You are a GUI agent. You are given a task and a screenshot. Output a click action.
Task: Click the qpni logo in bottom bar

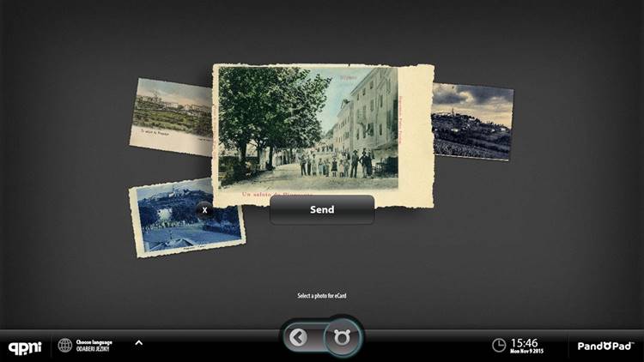click(x=23, y=347)
